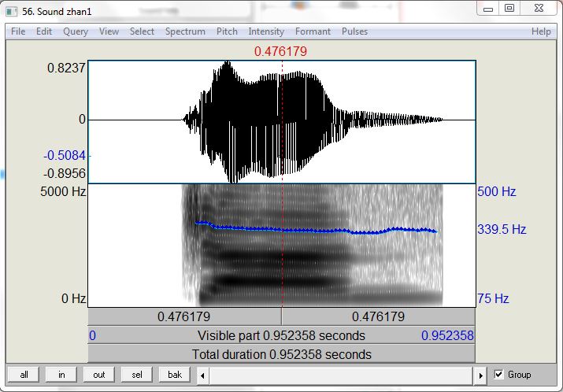Click the scrollbar left arrow
Image resolution: width=563 pixels, height=392 pixels.
pyautogui.click(x=202, y=375)
